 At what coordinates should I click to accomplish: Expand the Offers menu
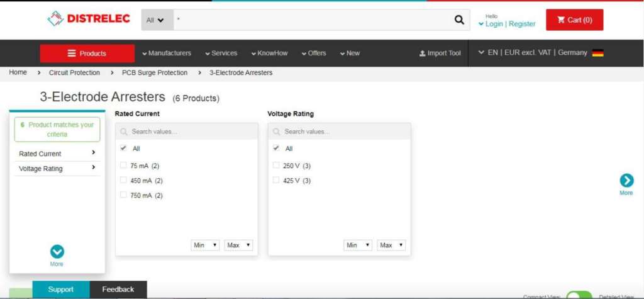coord(313,53)
